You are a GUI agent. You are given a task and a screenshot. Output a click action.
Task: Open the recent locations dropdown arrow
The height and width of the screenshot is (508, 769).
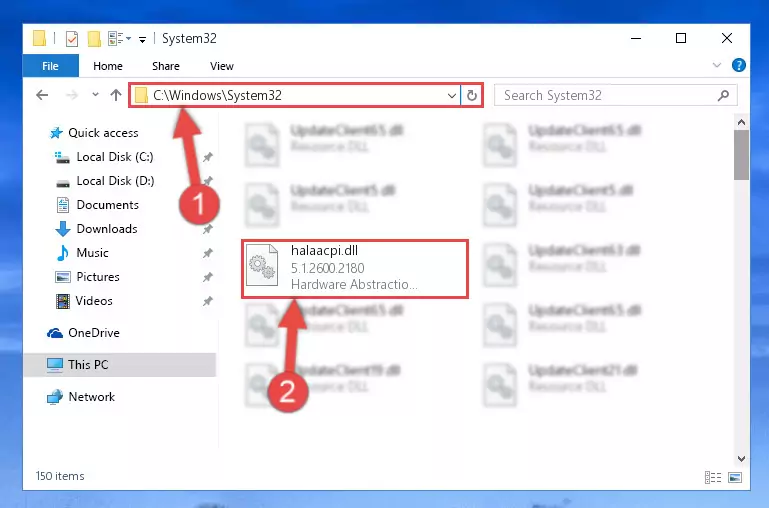coord(95,95)
